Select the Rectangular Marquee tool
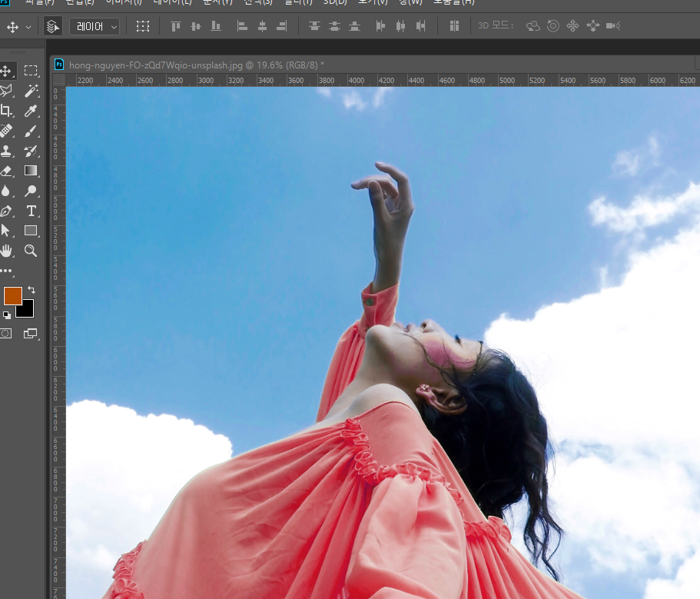The image size is (700, 599). coord(31,71)
